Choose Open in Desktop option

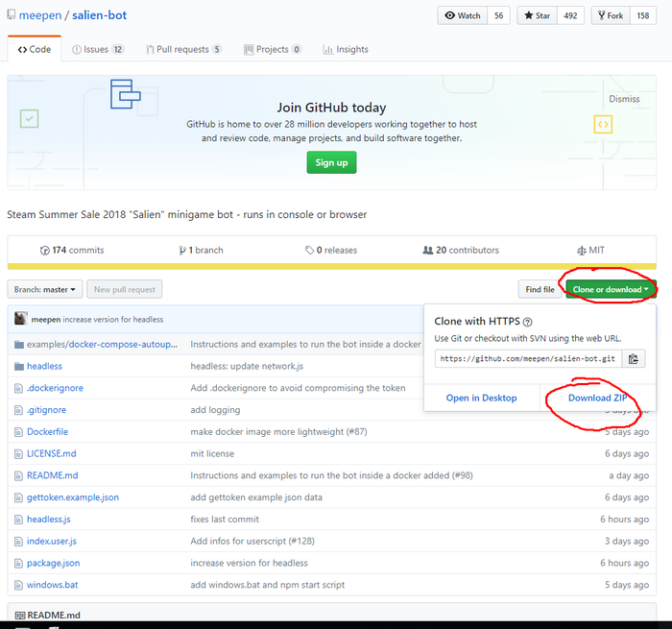pos(481,398)
